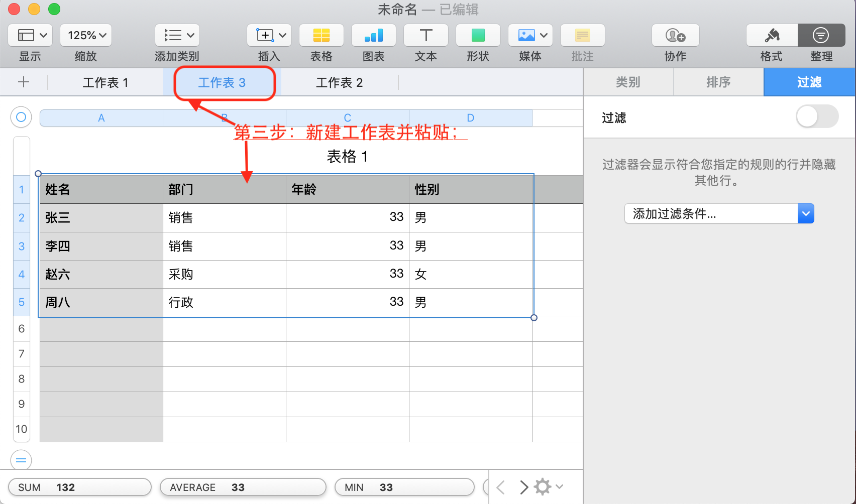Open the 图表 (Chart) toolbar icon
856x504 pixels.
[x=373, y=36]
